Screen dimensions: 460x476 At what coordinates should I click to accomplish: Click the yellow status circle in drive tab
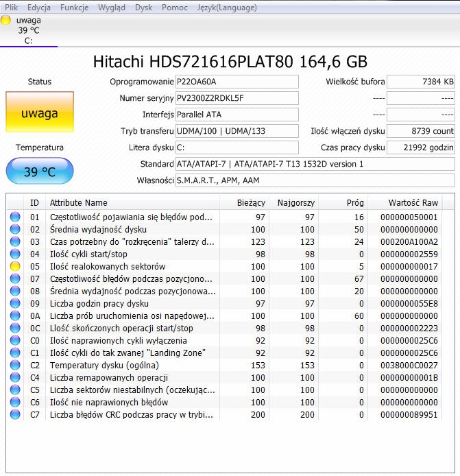point(5,20)
